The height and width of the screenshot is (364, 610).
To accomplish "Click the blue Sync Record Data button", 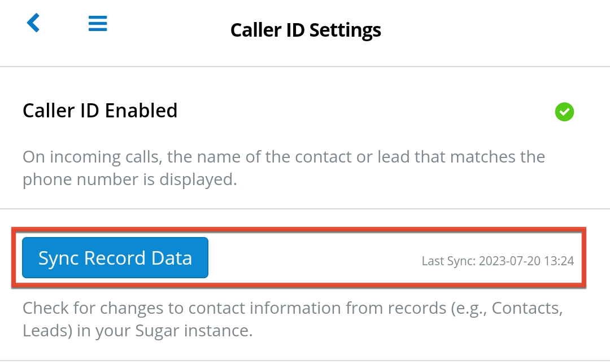I will coord(115,258).
